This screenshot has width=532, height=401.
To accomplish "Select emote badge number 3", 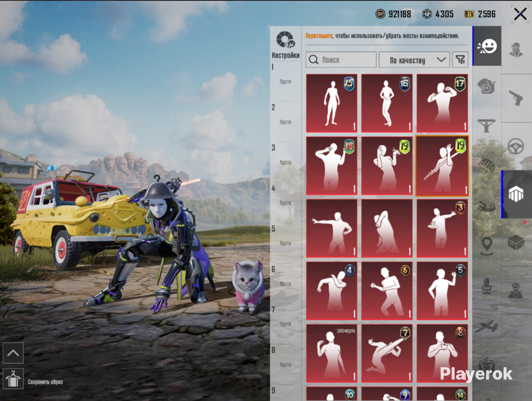I will [442, 228].
